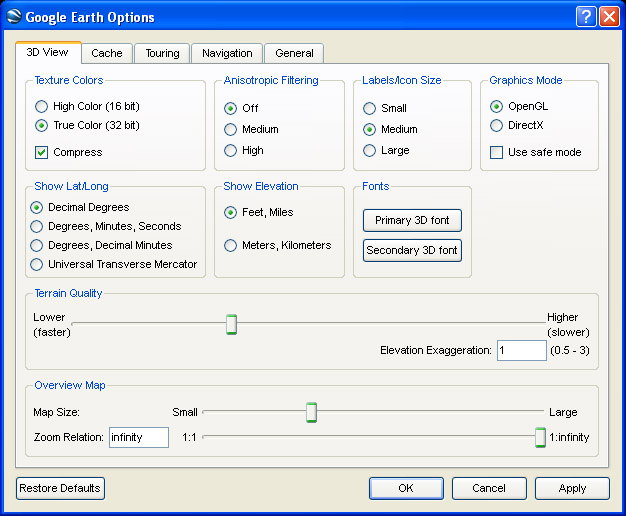This screenshot has width=626, height=516.
Task: Open the Primary 3D font chooser
Action: click(412, 220)
